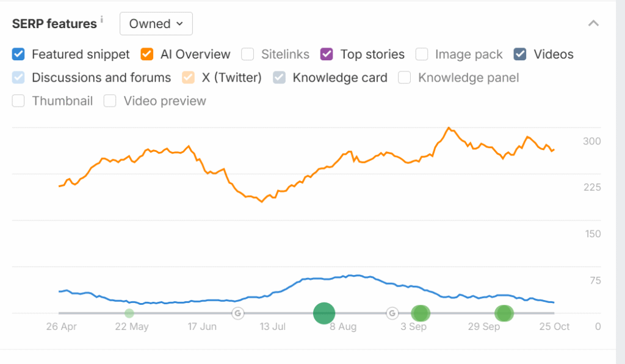Disable the AI Overview checkbox
This screenshot has width=625, height=364.
click(x=147, y=54)
